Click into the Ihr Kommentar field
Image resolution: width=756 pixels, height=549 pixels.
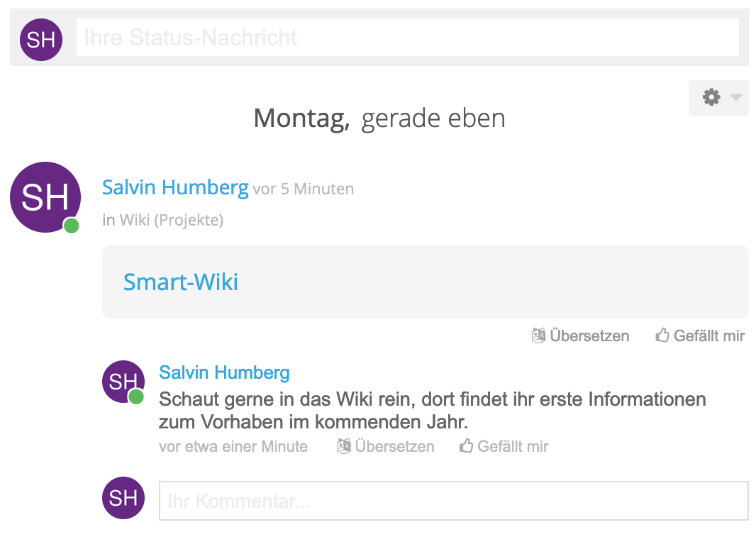coord(454,501)
